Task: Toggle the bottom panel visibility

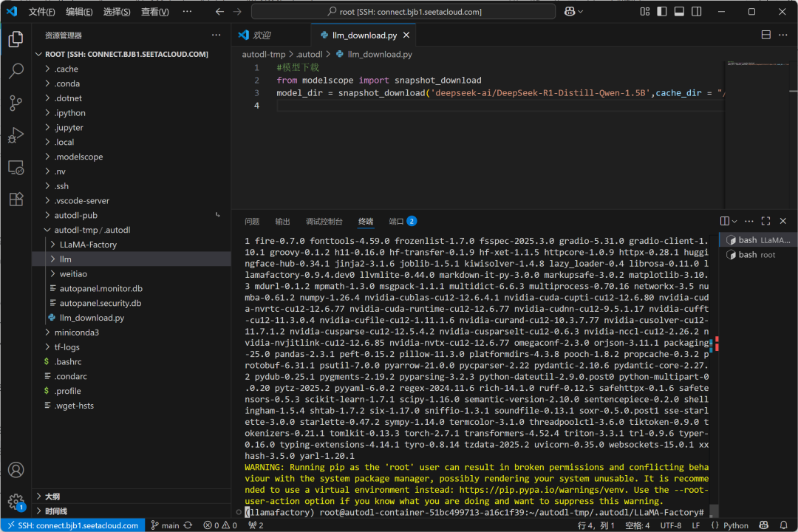Action: click(x=680, y=11)
